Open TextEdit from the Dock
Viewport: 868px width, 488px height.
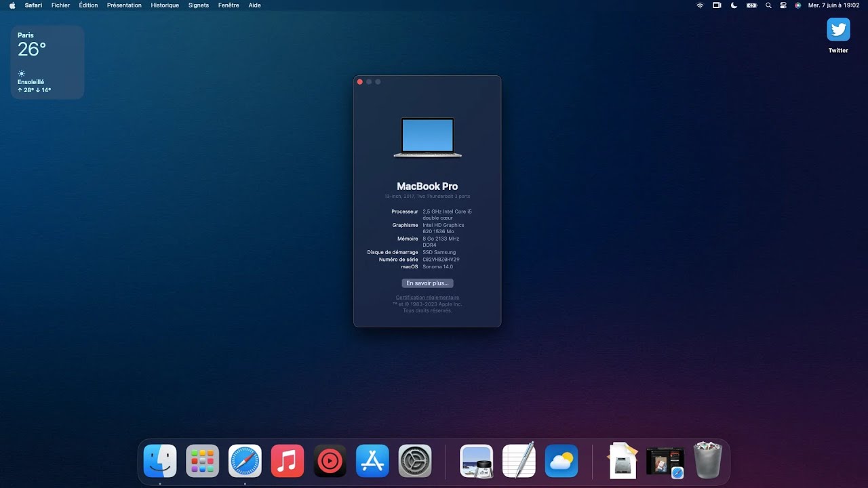tap(519, 461)
